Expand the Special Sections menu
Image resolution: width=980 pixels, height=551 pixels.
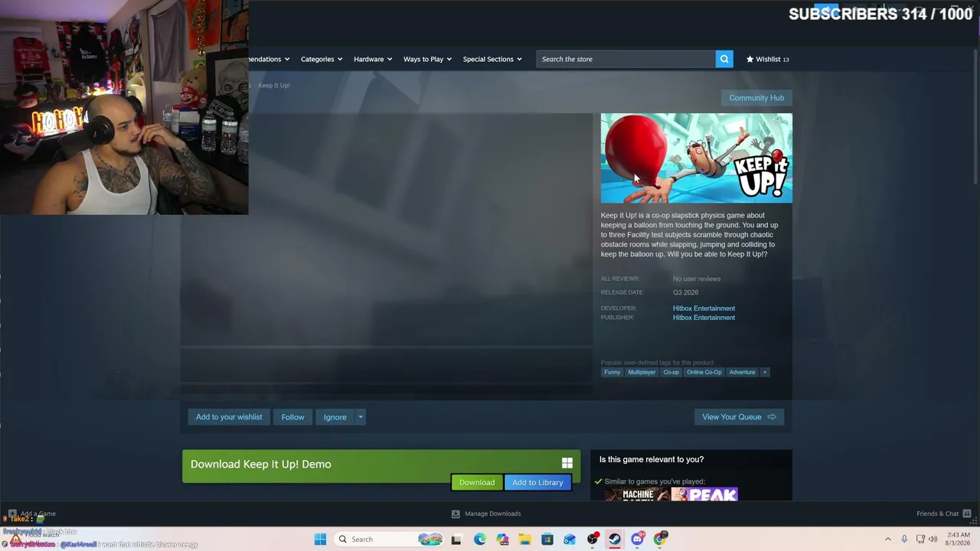pos(492,59)
